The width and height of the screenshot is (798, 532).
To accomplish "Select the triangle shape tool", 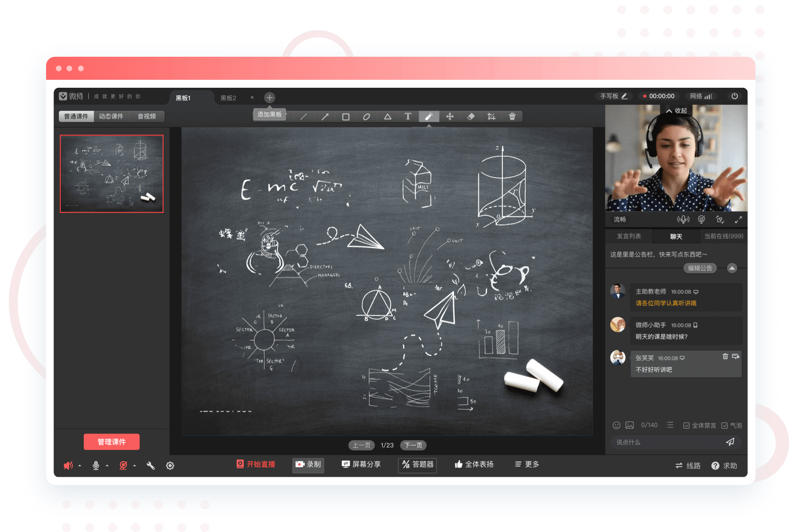I will tap(387, 117).
